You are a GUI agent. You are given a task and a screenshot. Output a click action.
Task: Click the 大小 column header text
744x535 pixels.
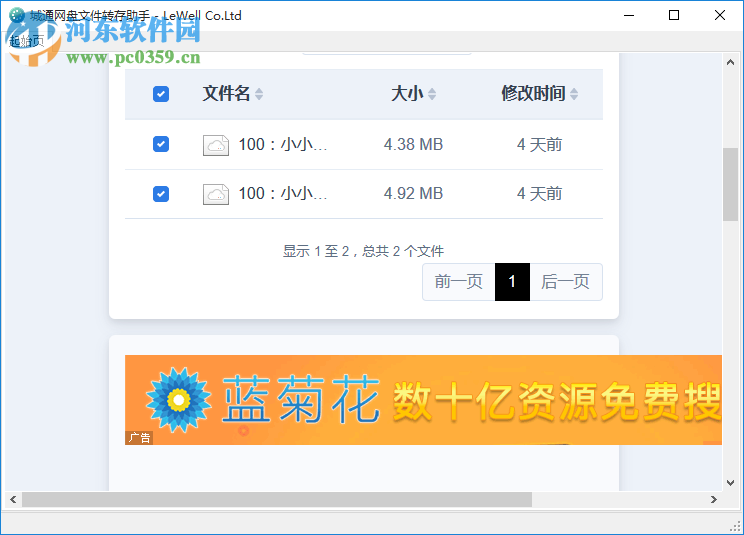pos(407,93)
